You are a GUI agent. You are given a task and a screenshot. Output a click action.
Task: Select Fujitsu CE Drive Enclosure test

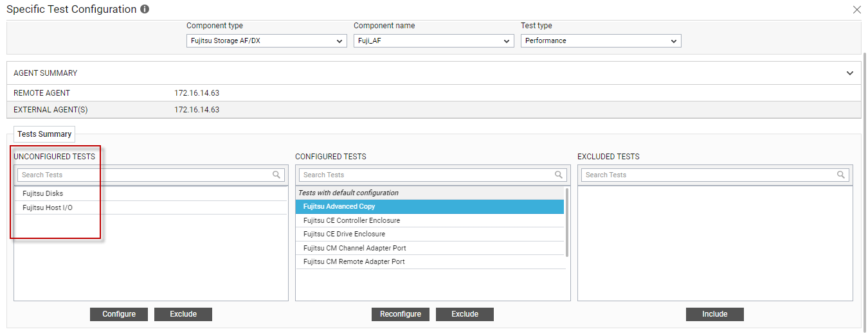pos(430,234)
